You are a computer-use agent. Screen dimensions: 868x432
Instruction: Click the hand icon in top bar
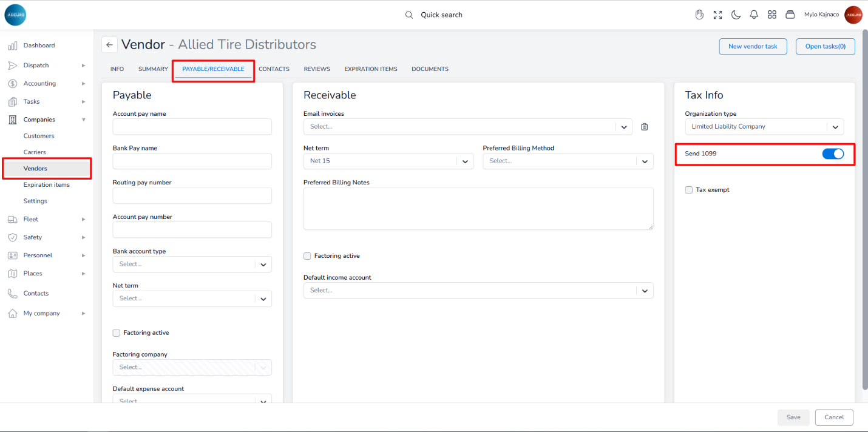[699, 15]
